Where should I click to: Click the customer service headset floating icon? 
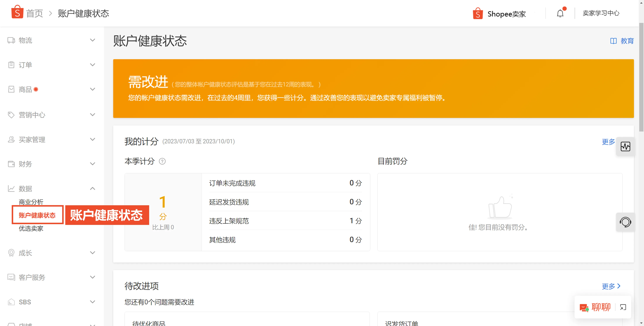[626, 222]
